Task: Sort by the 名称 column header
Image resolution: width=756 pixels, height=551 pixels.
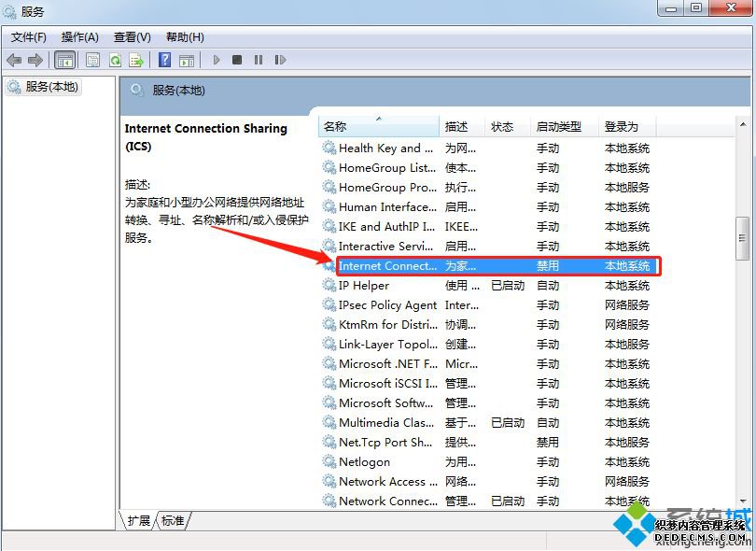Action: pos(379,126)
